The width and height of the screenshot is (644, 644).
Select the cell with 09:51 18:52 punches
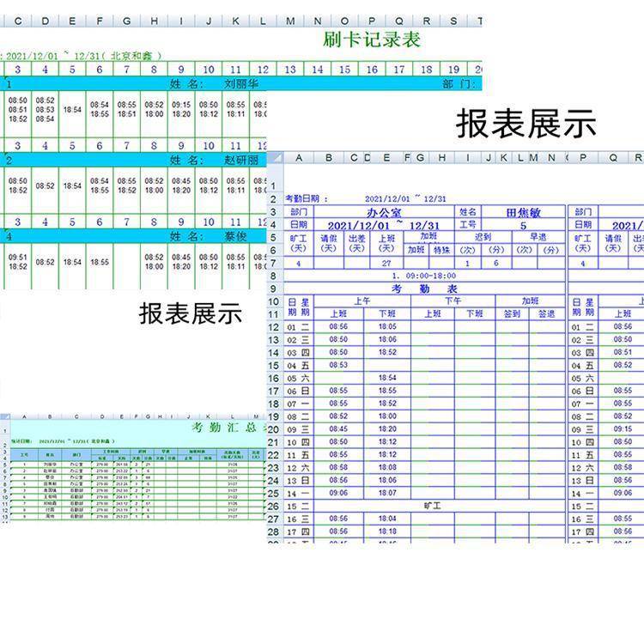click(18, 266)
